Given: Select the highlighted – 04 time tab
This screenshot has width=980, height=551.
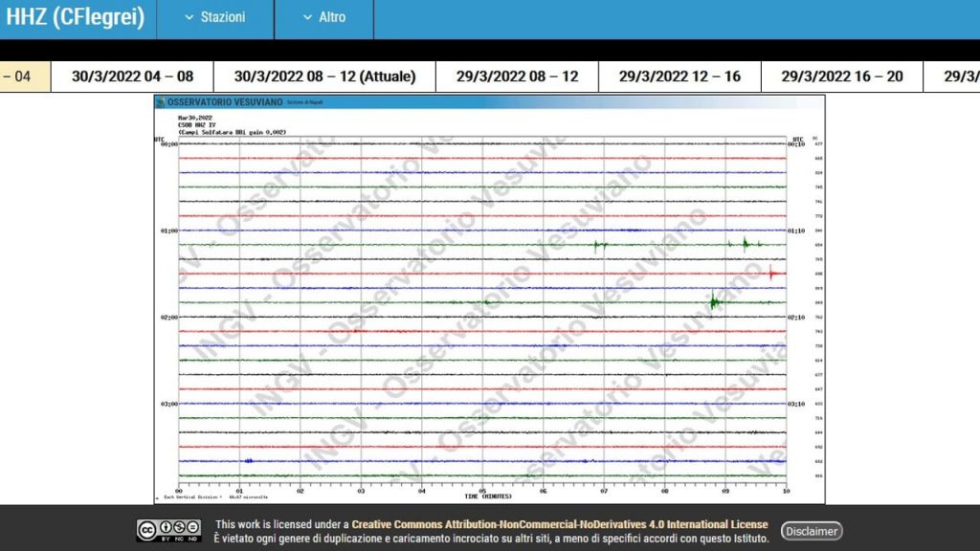Looking at the screenshot, I should [x=25, y=77].
